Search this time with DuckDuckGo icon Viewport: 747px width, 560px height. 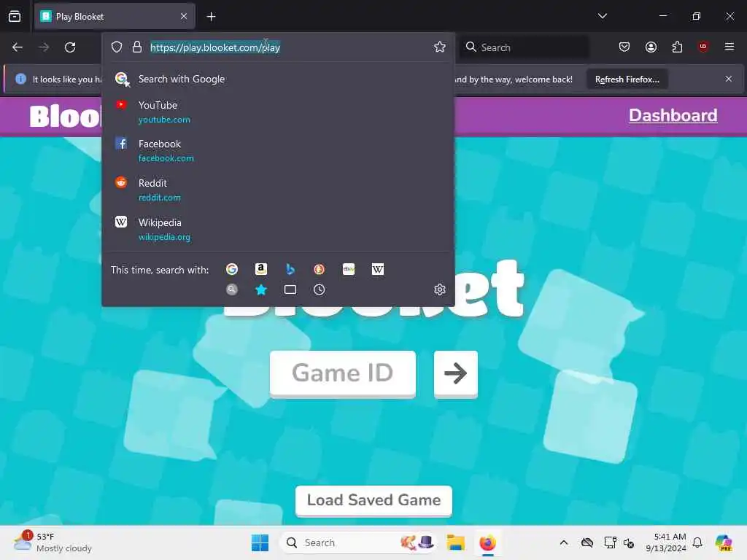pos(320,270)
